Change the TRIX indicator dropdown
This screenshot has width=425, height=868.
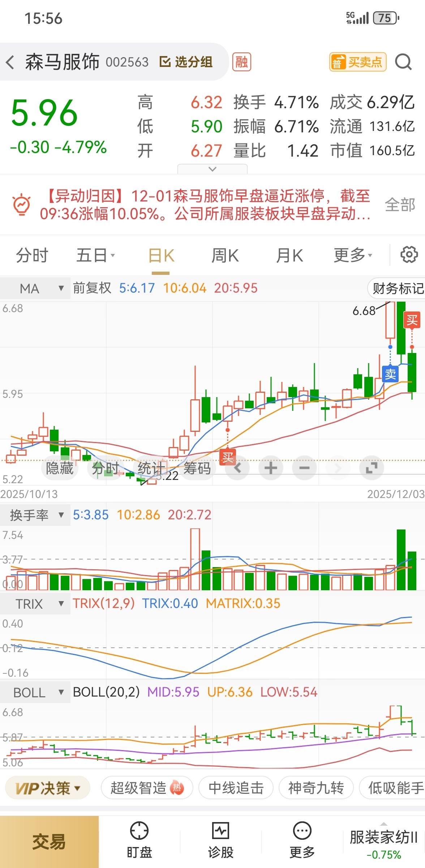35,604
